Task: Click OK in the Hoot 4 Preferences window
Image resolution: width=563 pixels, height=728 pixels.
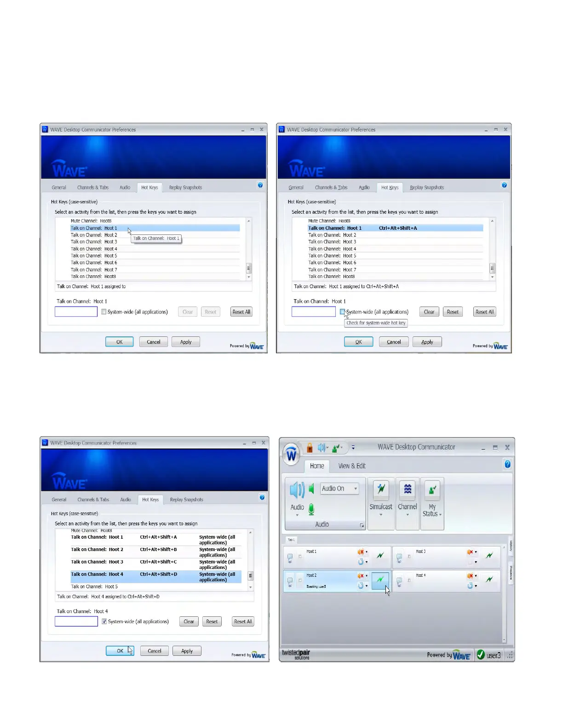Action: (120, 651)
